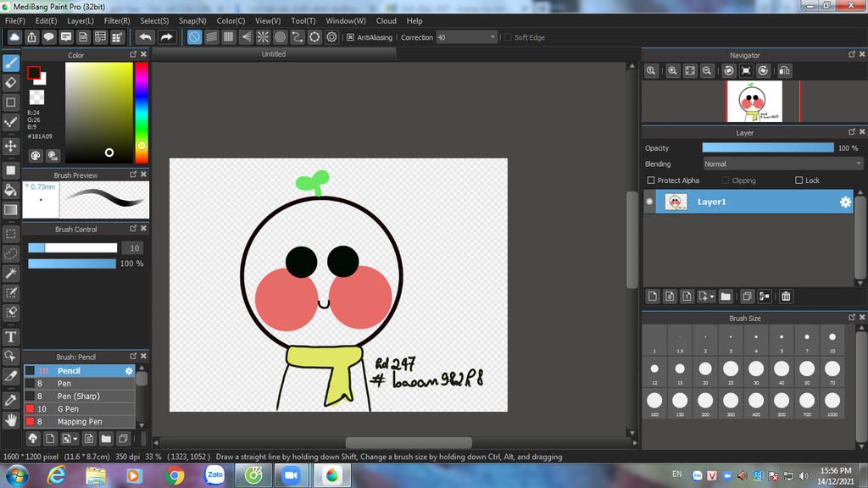
Task: Select the Brush tool
Action: point(11,63)
